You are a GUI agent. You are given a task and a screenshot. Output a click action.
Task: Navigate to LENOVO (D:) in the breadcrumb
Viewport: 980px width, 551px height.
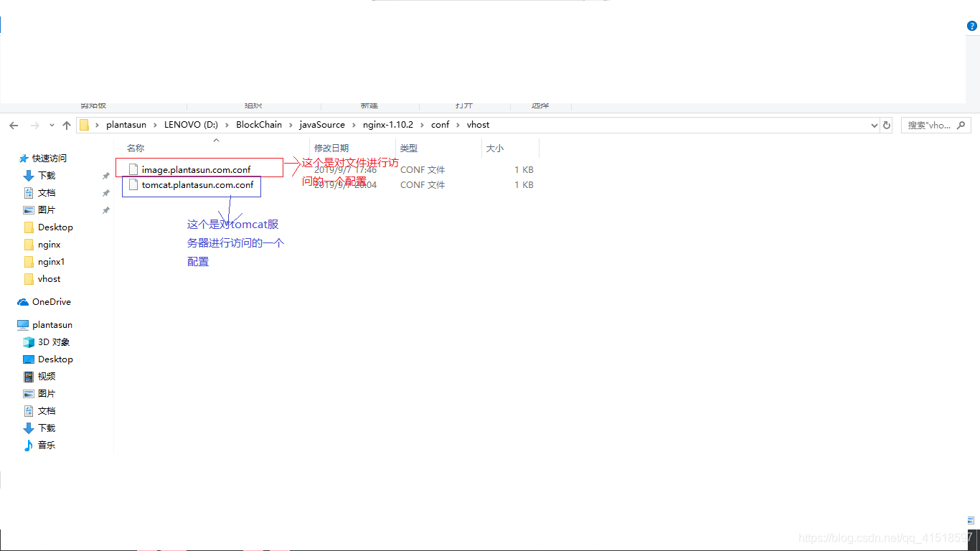pos(191,125)
